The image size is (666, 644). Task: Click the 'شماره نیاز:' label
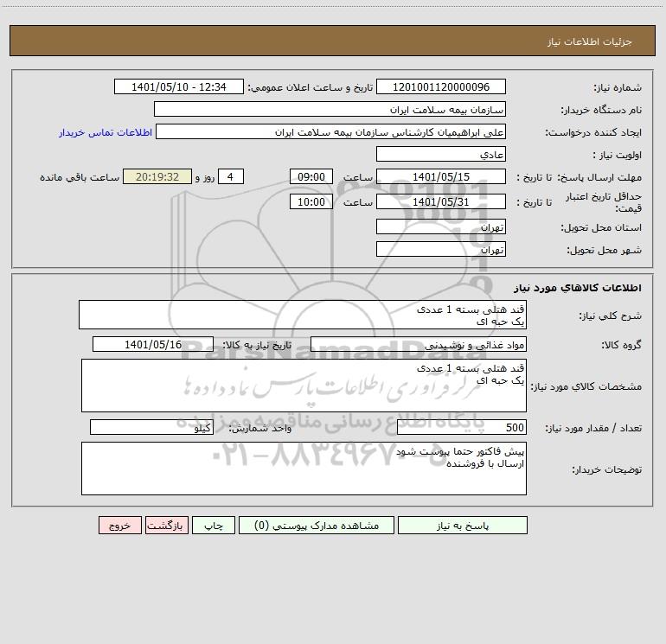(x=618, y=87)
